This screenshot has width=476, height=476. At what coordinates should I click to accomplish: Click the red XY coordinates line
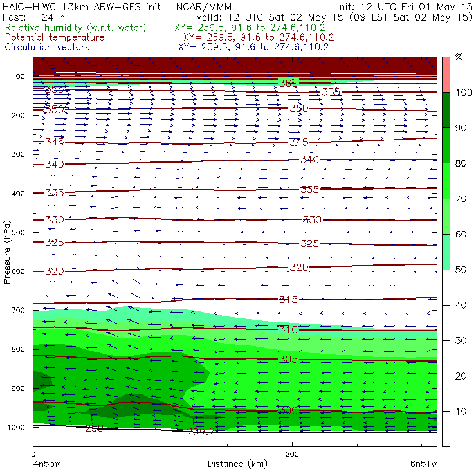(259, 37)
